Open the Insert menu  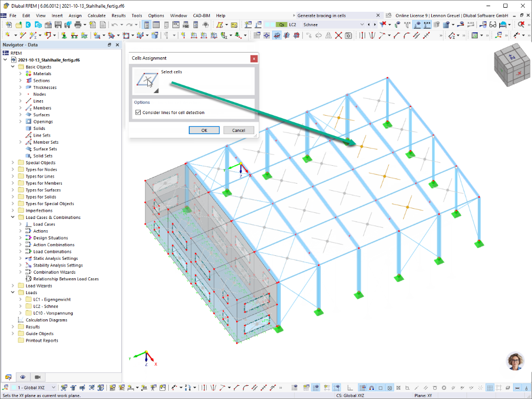(x=57, y=16)
